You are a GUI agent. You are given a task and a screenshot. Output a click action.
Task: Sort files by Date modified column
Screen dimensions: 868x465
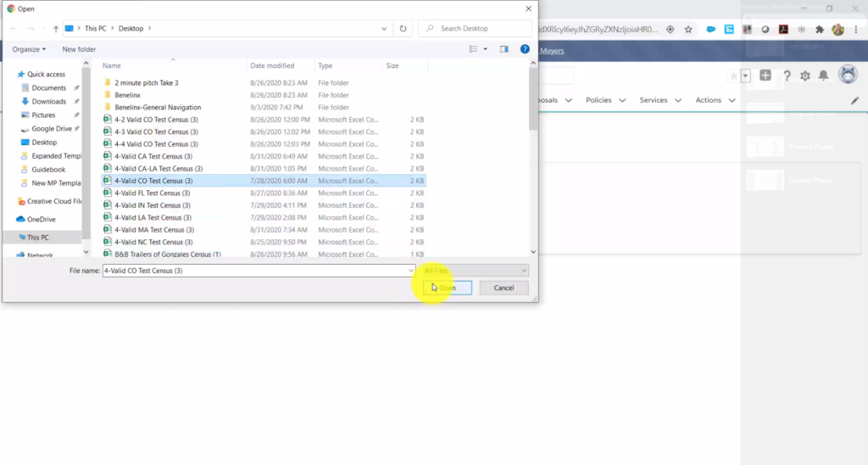click(x=272, y=65)
